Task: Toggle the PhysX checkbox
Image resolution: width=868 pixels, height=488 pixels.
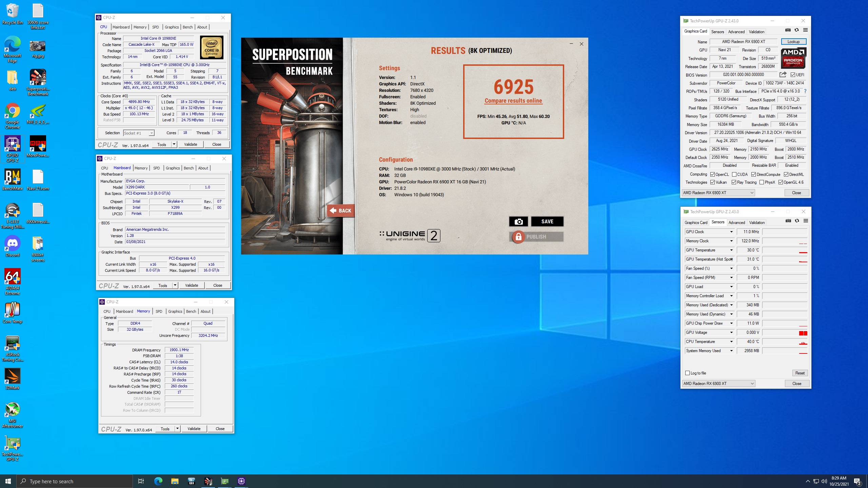Action: click(762, 182)
